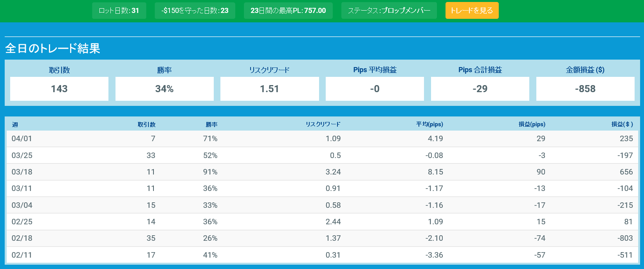This screenshot has width=644, height=269.
Task: Click the 656 dollar profit cell
Action: (626, 172)
